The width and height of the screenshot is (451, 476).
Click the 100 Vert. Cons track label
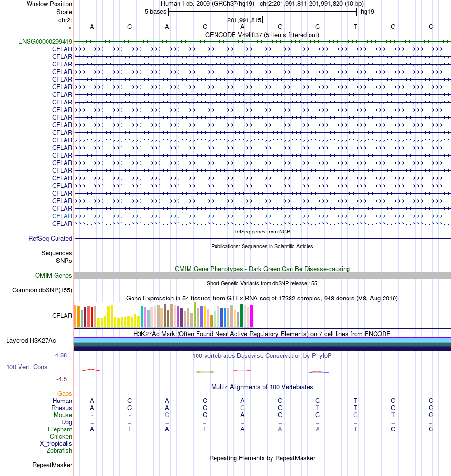tap(27, 367)
